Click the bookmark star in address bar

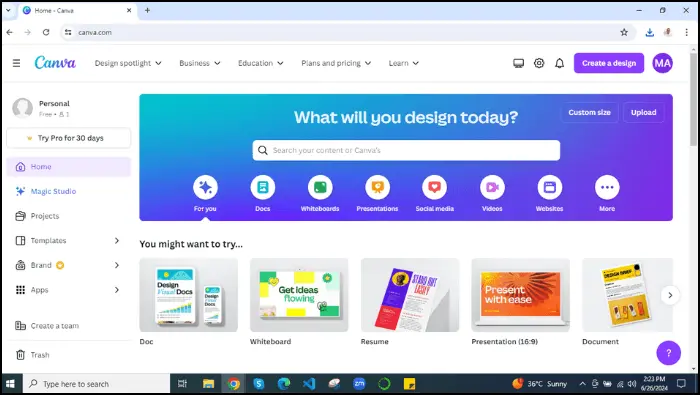(624, 32)
